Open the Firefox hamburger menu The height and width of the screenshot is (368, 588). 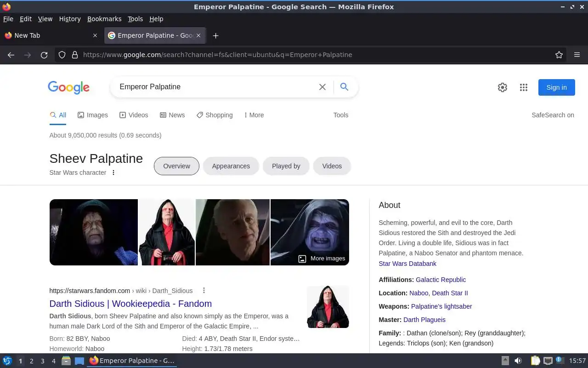click(577, 55)
